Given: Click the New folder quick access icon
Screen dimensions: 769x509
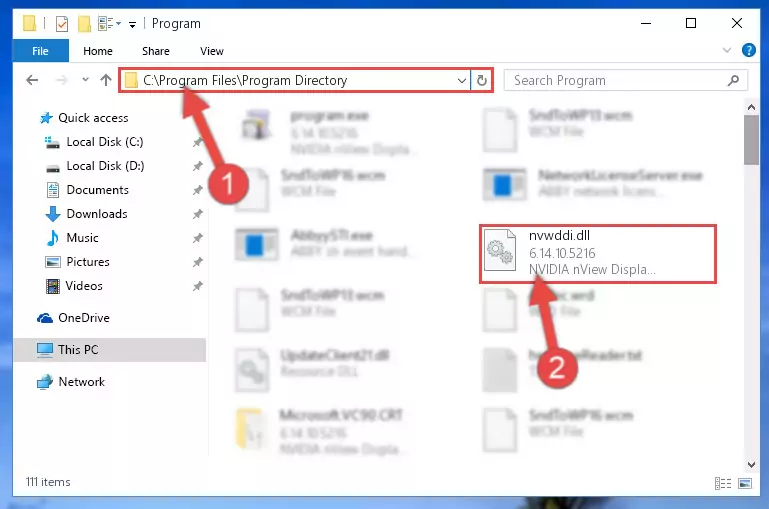Looking at the screenshot, I should tap(84, 24).
